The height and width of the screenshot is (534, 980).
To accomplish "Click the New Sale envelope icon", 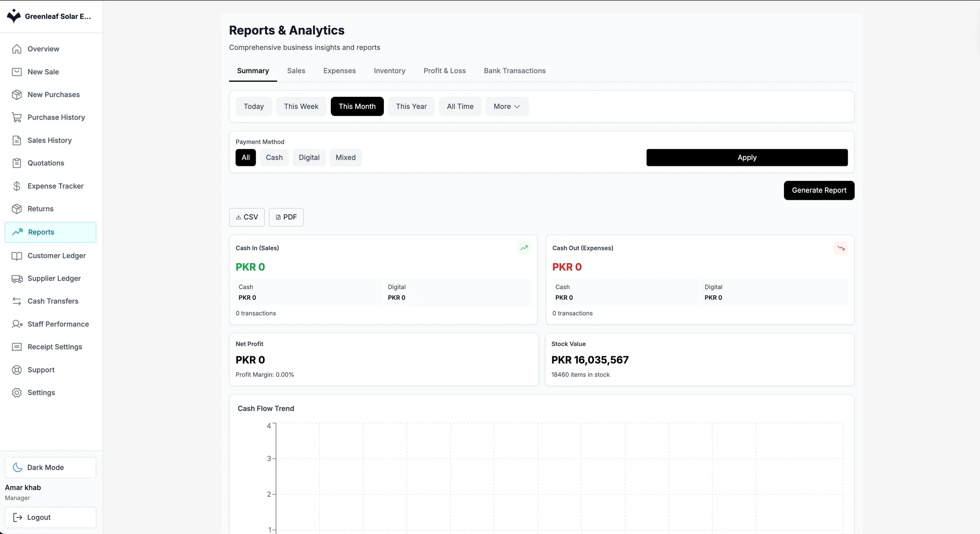I will coord(17,72).
